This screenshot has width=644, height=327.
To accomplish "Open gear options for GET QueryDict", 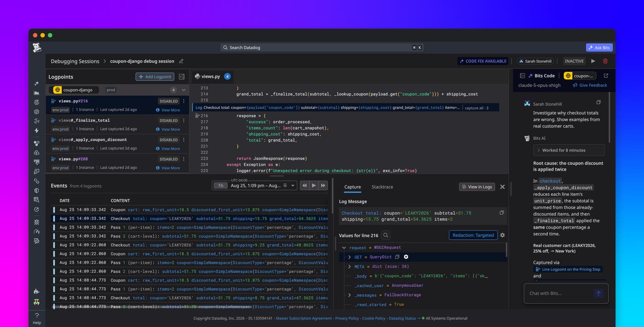I will pos(406,257).
